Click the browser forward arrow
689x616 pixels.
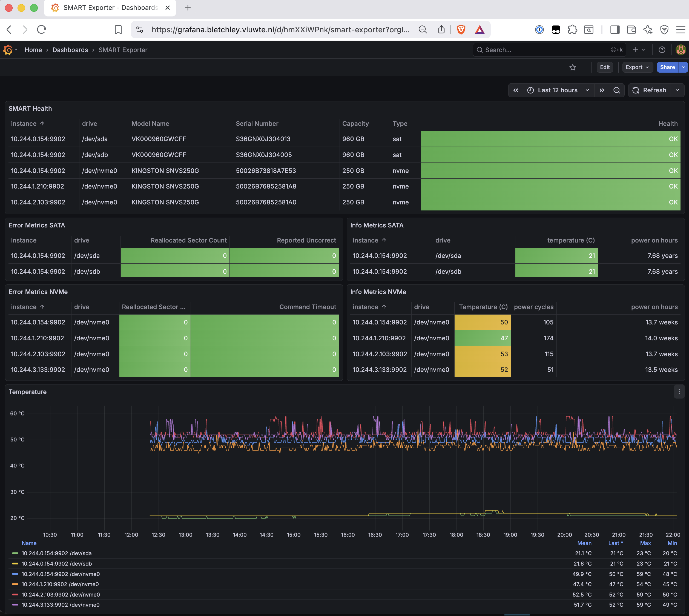click(x=25, y=29)
